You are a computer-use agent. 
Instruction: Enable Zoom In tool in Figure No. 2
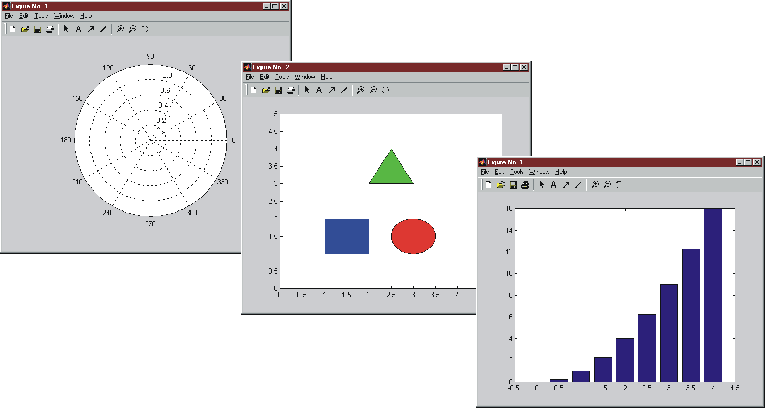359,90
